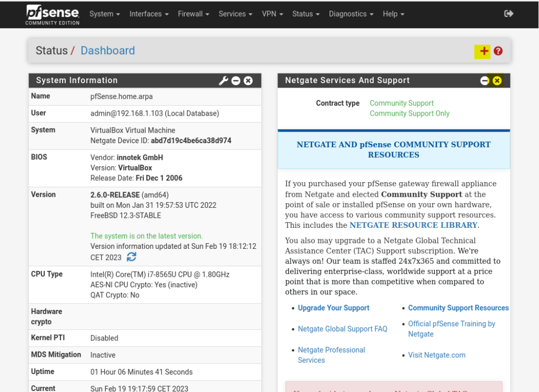Open the Interfaces menu
The height and width of the screenshot is (392, 539).
[x=149, y=14]
